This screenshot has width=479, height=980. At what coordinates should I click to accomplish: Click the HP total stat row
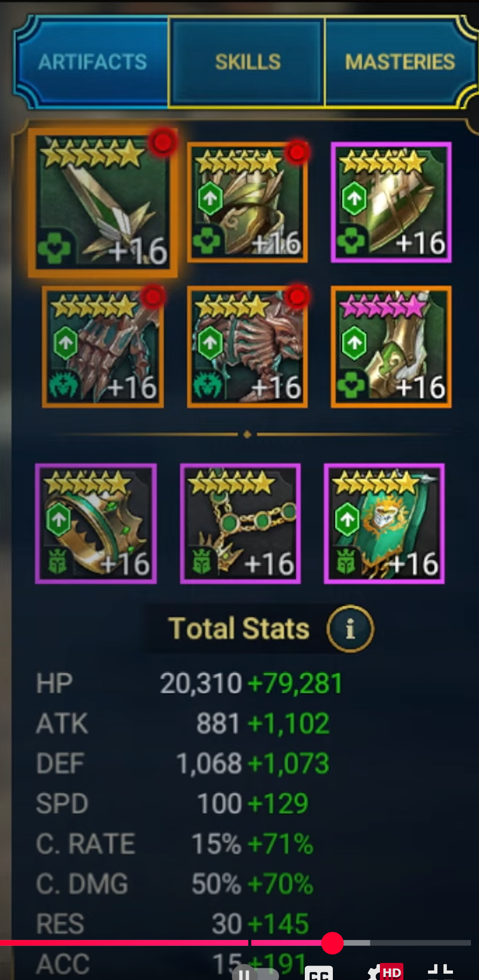point(189,683)
